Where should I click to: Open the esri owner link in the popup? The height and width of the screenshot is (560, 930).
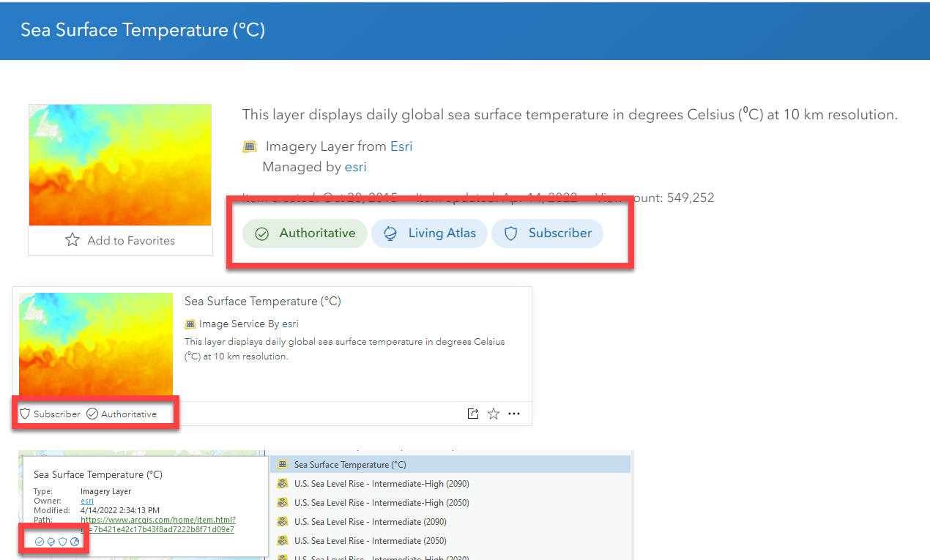(87, 501)
